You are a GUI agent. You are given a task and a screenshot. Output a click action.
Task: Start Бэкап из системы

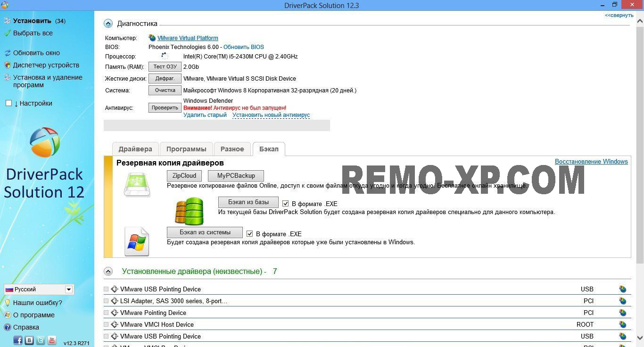coord(205,232)
